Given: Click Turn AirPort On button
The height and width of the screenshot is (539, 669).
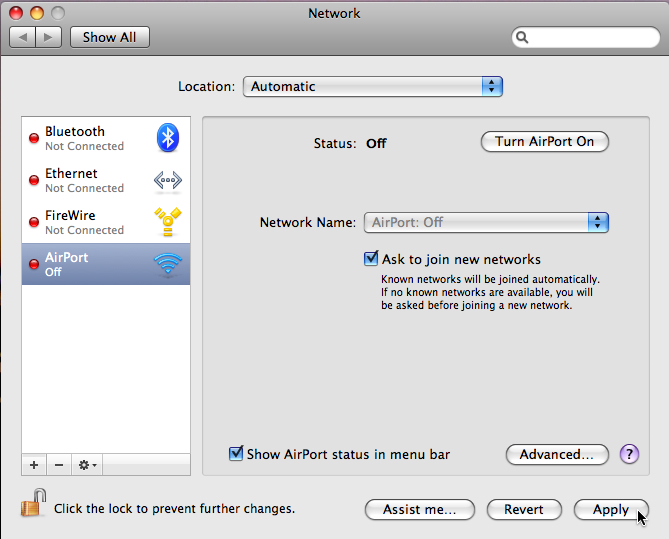Looking at the screenshot, I should [544, 142].
